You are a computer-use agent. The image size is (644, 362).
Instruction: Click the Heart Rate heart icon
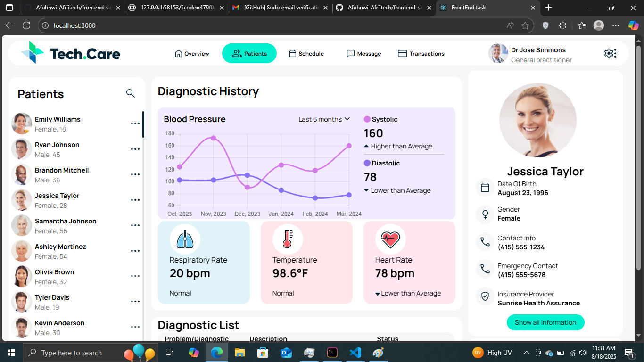(390, 239)
